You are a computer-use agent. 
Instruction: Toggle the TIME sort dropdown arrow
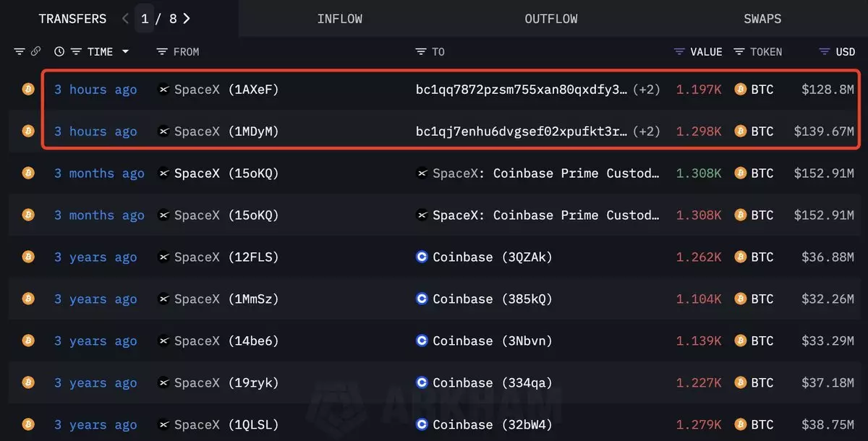(x=125, y=52)
